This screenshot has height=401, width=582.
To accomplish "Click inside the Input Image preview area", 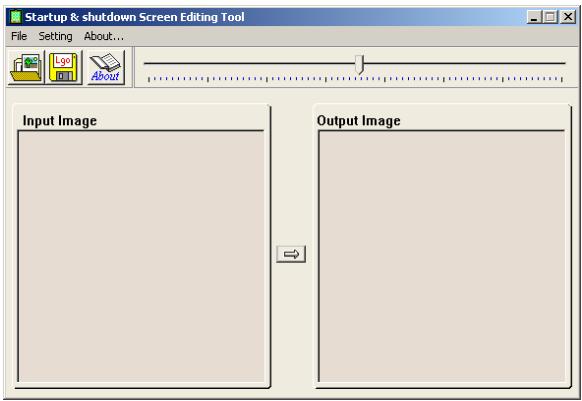I will pos(141,256).
